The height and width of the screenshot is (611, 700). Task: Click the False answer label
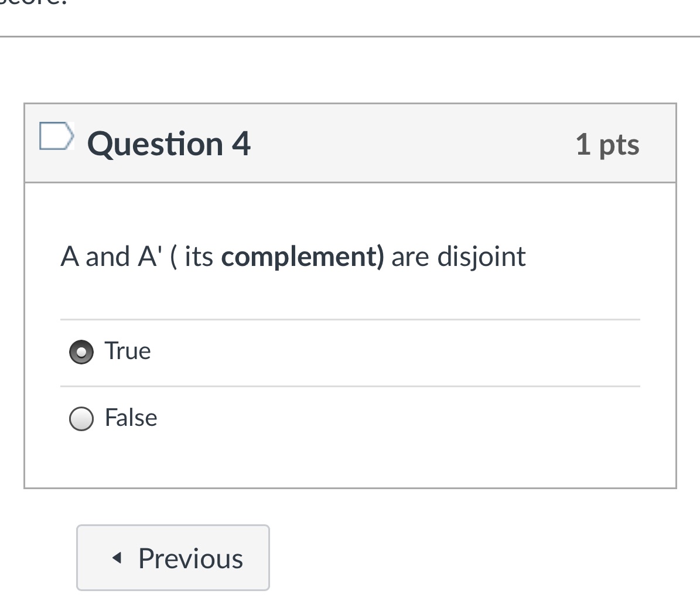(130, 417)
